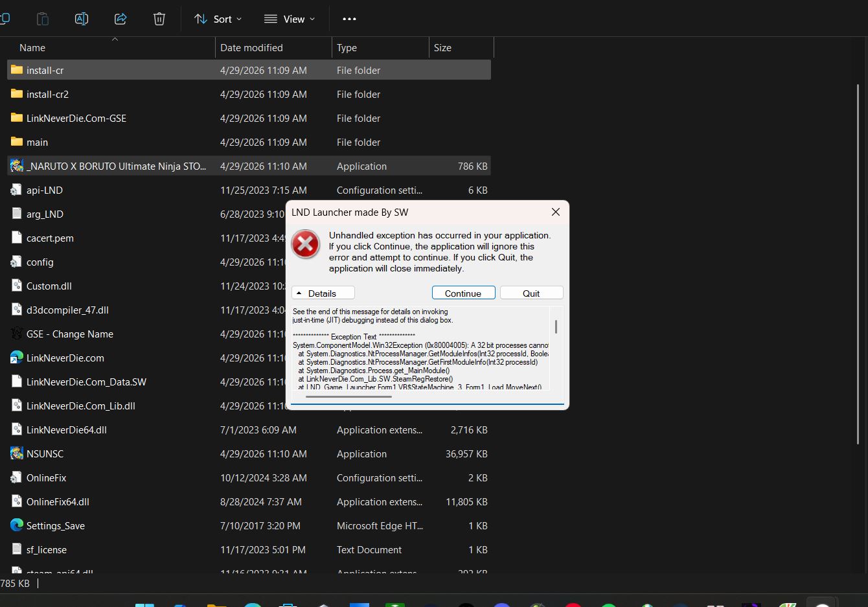
Task: Select the LinkNeverDie.Com-GSE folder icon
Action: pos(17,118)
